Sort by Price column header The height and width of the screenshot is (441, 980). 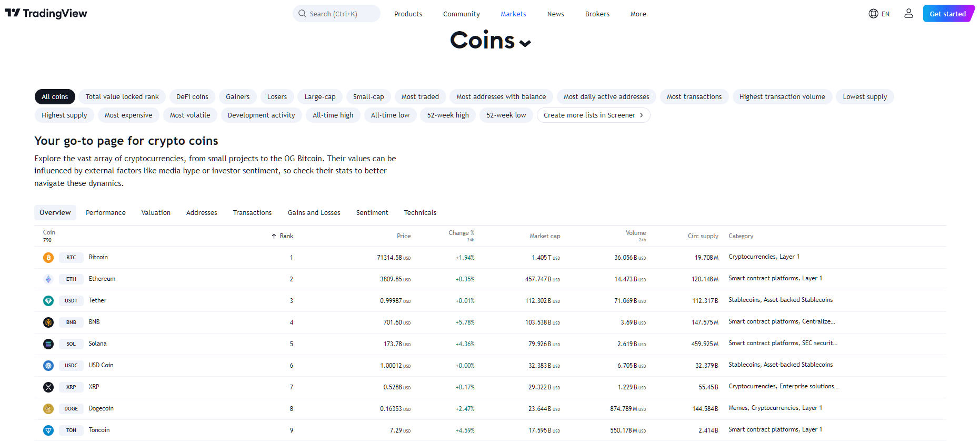pyautogui.click(x=404, y=236)
